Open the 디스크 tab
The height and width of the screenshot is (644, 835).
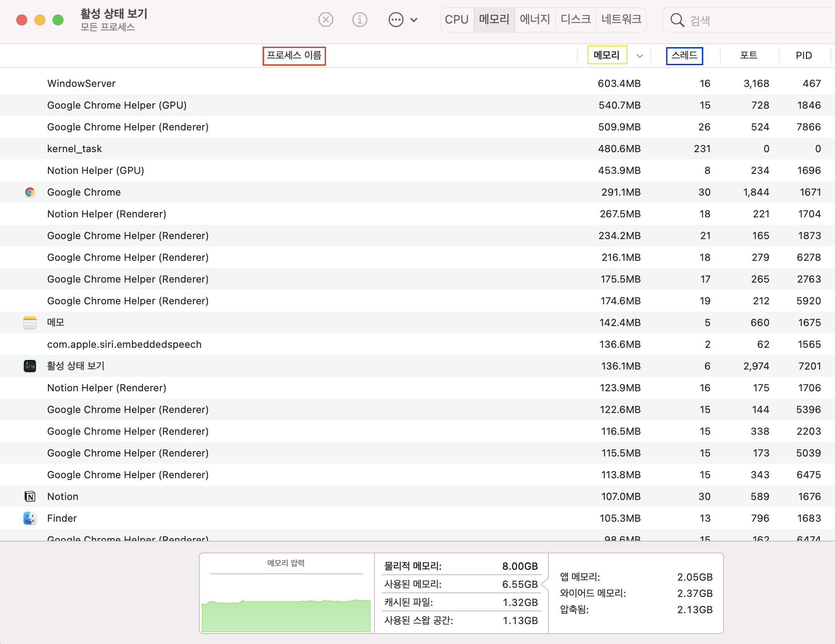pyautogui.click(x=576, y=19)
